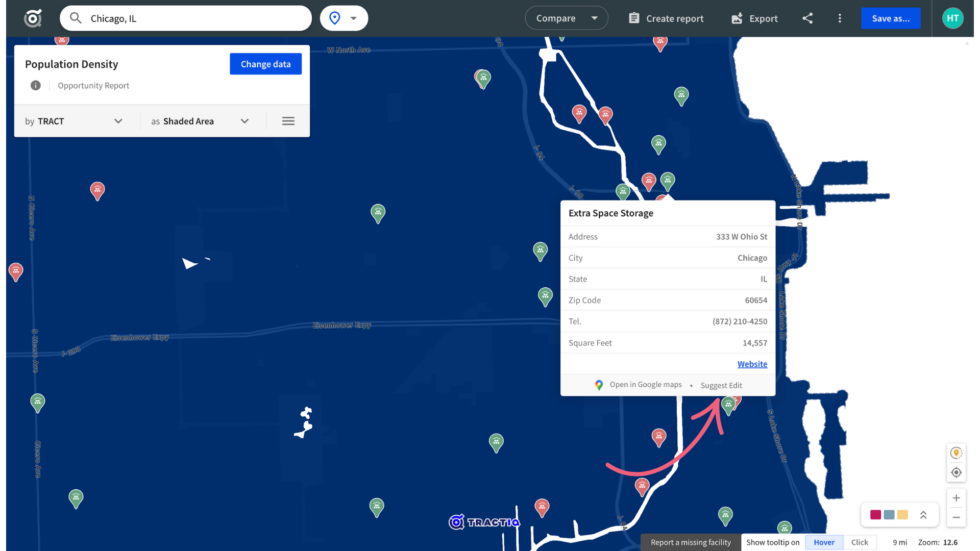Open the three-dot more options menu

pyautogui.click(x=840, y=18)
